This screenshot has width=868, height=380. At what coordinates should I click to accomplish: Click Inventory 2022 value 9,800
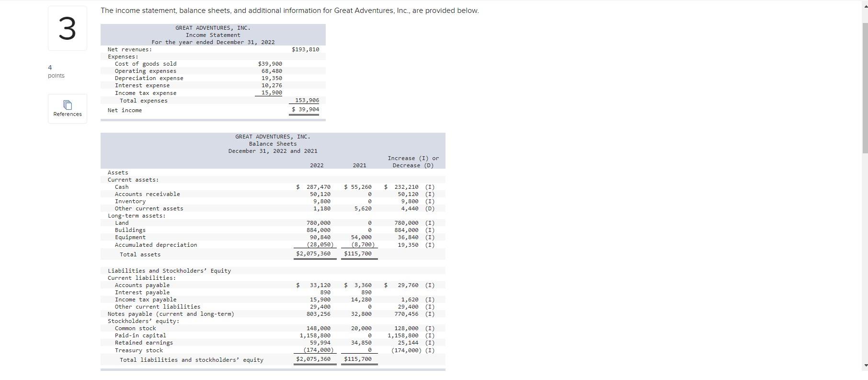(x=322, y=201)
